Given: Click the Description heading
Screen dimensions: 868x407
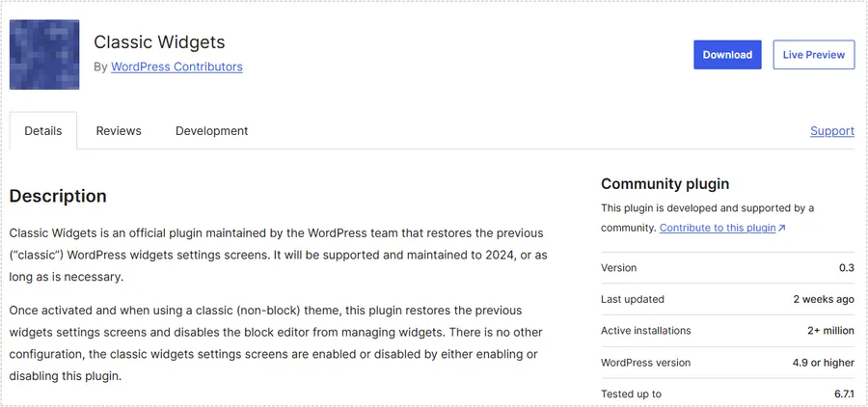Looking at the screenshot, I should click(x=58, y=196).
